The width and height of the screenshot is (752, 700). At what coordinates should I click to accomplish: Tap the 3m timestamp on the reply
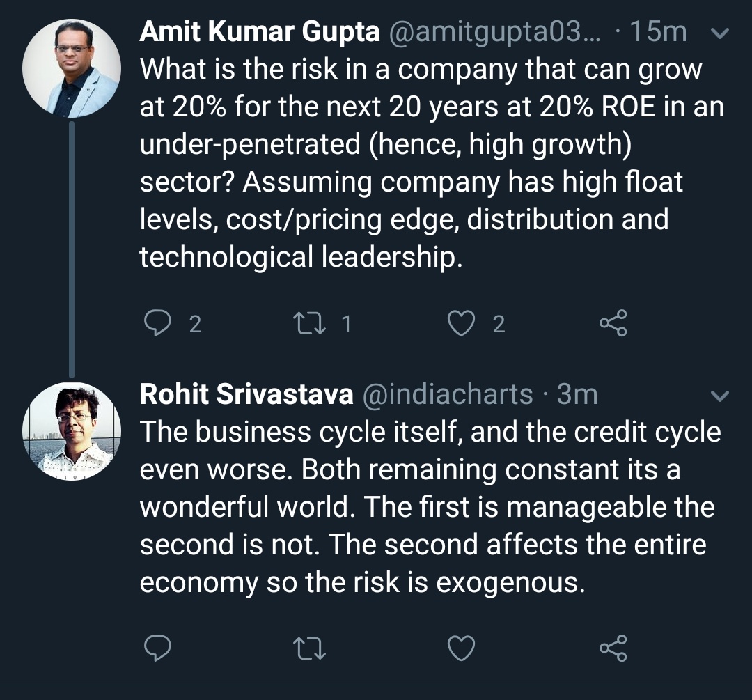point(577,395)
